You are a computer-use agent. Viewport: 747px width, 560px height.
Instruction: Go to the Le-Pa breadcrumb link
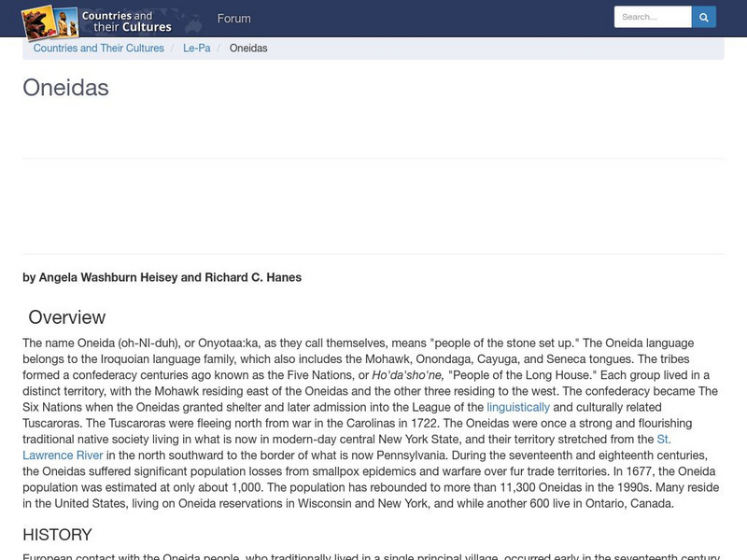tap(197, 49)
